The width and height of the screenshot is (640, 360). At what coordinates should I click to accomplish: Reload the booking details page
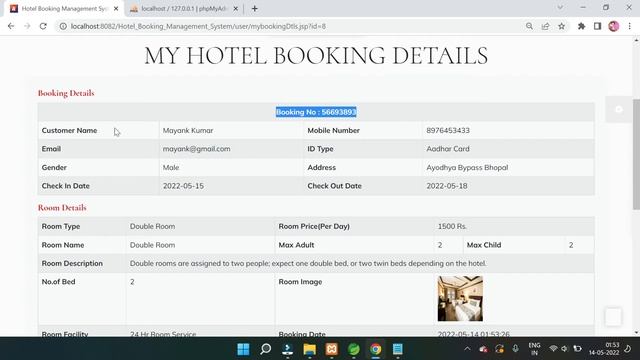43,26
